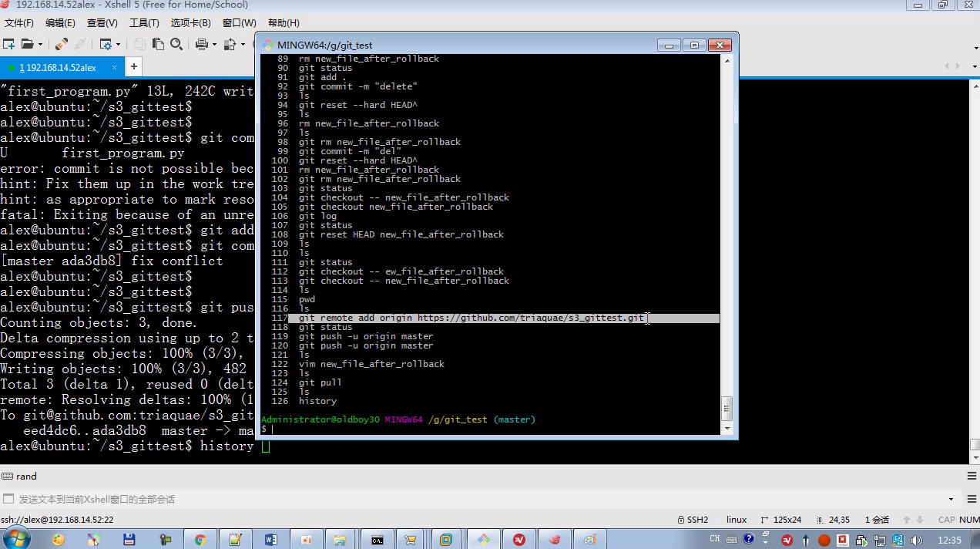Open the 文件(F) menu

[19, 23]
